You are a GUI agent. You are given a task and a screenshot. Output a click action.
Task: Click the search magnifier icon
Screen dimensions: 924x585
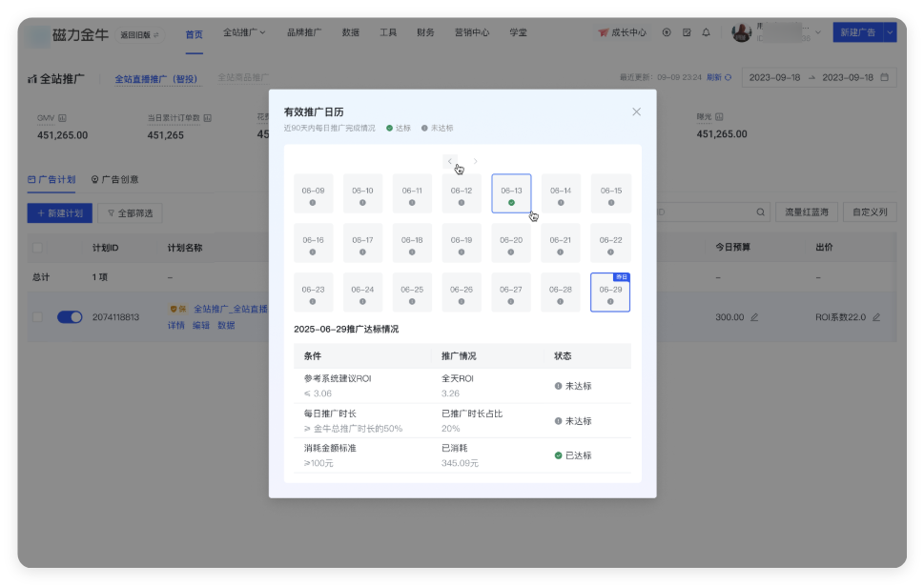pos(758,212)
